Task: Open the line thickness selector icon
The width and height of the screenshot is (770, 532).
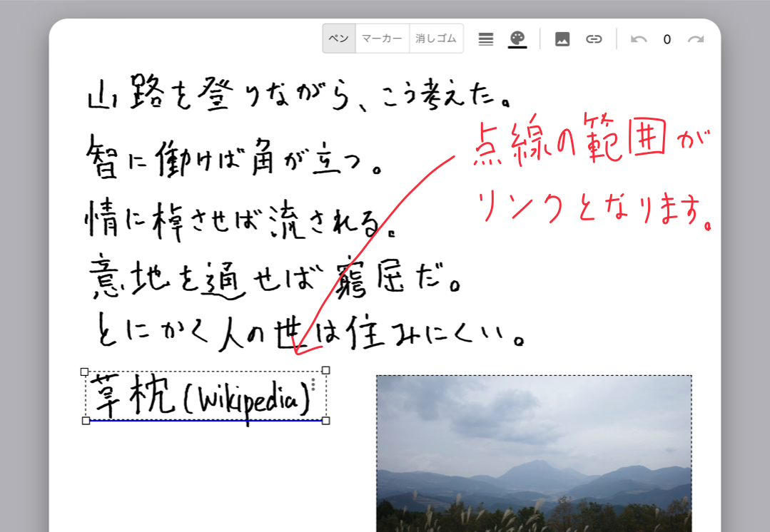Action: [x=485, y=39]
